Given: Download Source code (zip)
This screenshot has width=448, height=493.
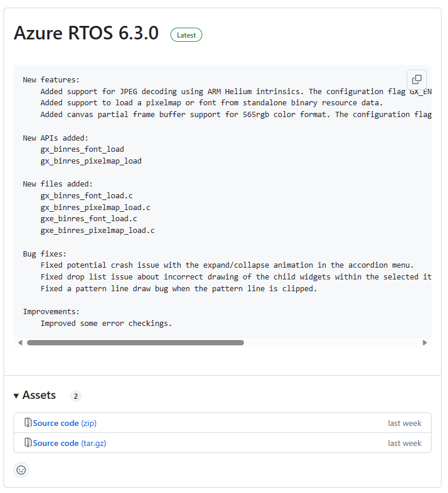Looking at the screenshot, I should 65,423.
